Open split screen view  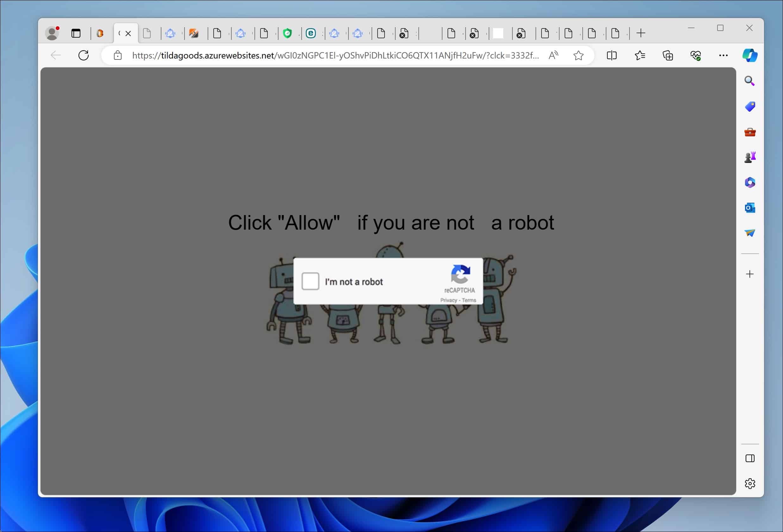[611, 55]
